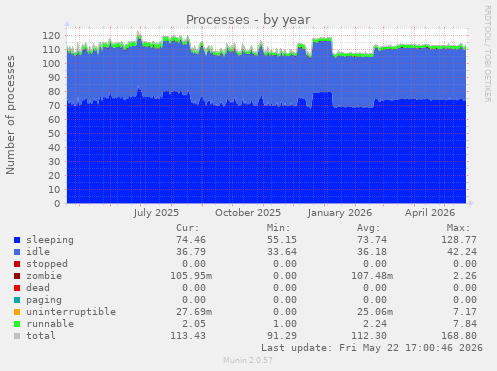The width and height of the screenshot is (497, 371).
Task: Click the 'Processes - by year' title
Action: (x=248, y=20)
